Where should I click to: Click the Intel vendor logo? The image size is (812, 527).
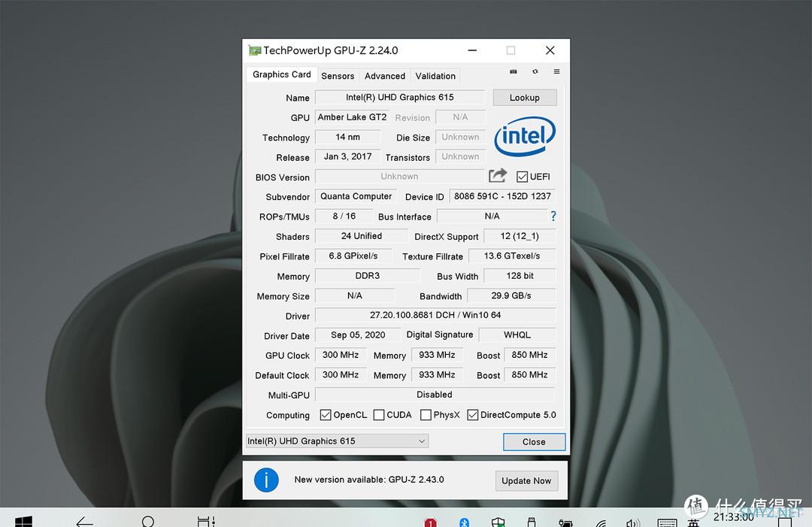(x=525, y=137)
